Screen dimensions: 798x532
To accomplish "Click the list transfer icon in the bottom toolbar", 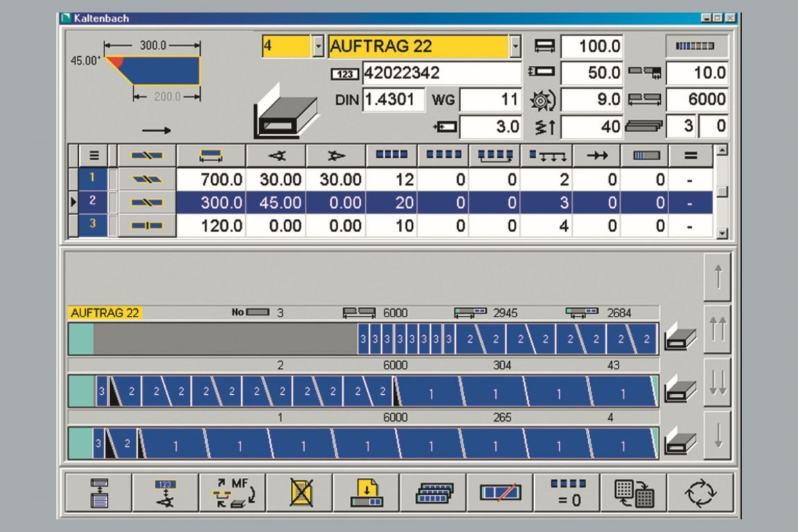I will click(99, 493).
